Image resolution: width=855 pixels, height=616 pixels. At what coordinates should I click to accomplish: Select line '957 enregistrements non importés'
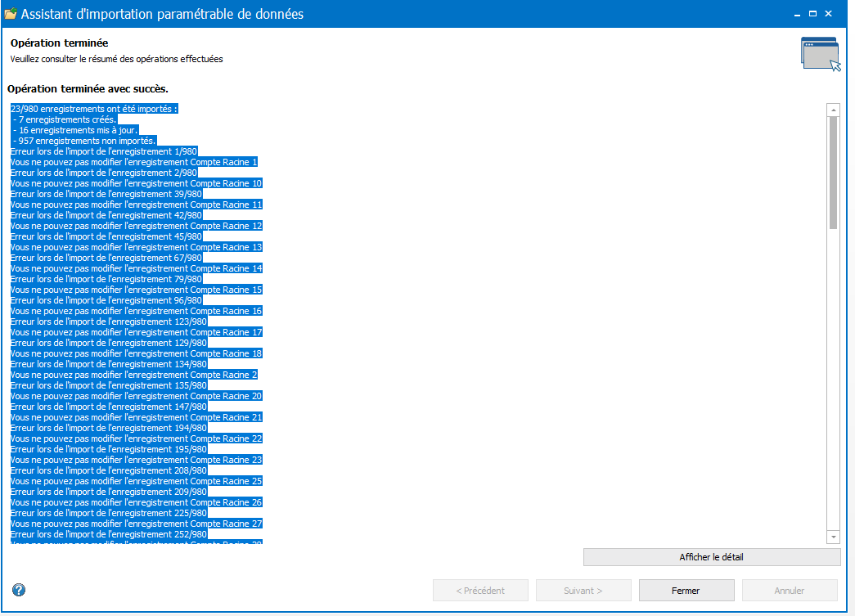pos(83,141)
